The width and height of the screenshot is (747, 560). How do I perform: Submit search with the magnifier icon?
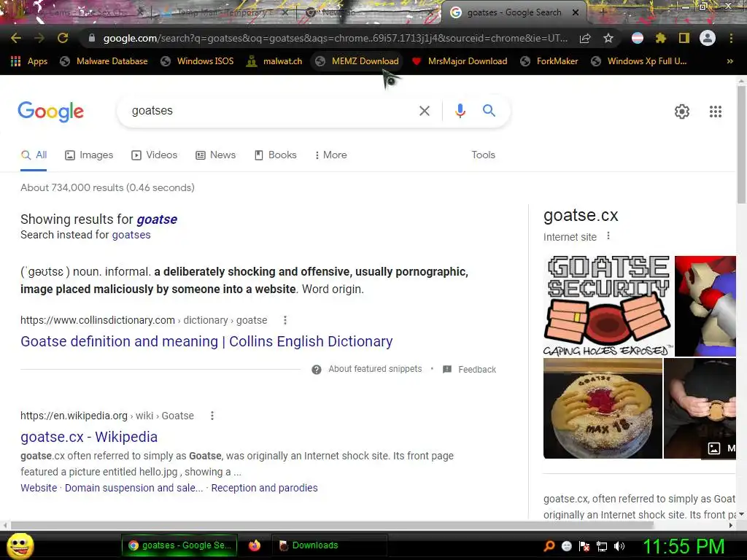point(489,111)
